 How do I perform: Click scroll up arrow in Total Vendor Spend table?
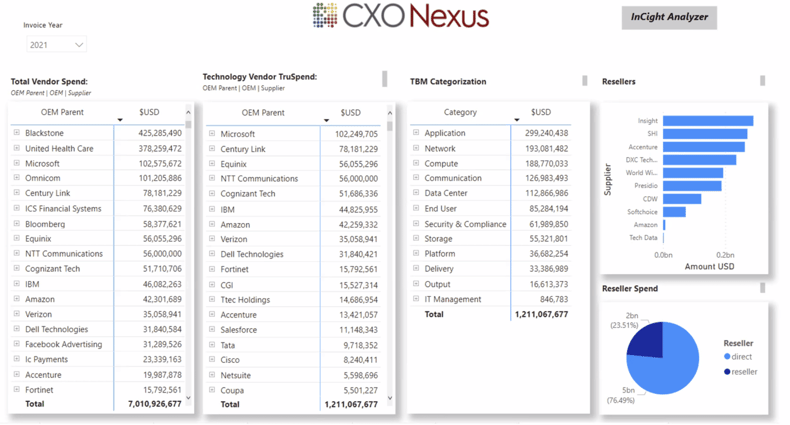pos(188,112)
